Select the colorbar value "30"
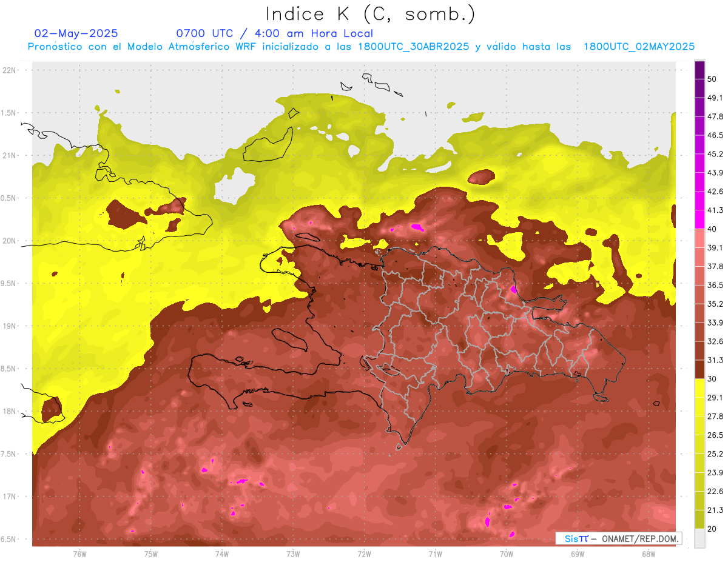728x562 pixels. tap(713, 379)
